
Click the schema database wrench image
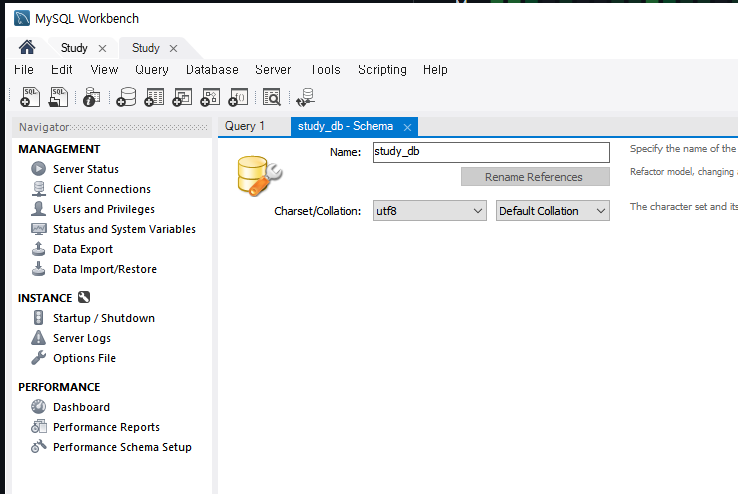click(x=260, y=175)
